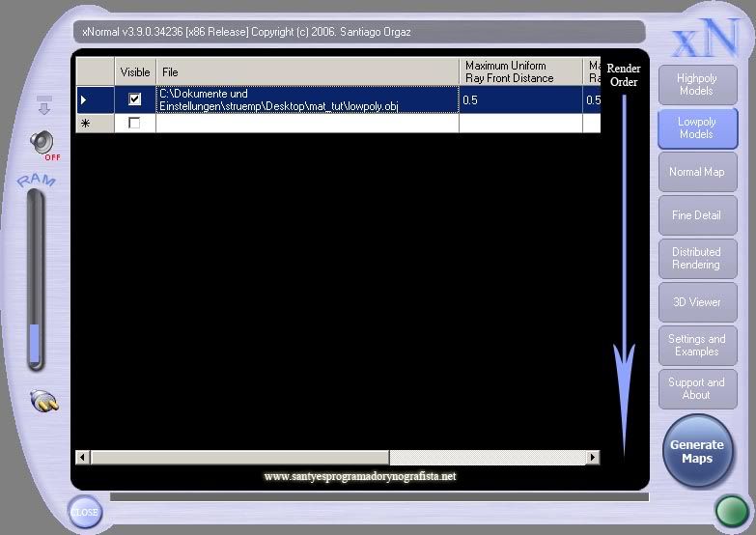Select the Lowpoly Models tab
756x535 pixels.
click(697, 127)
